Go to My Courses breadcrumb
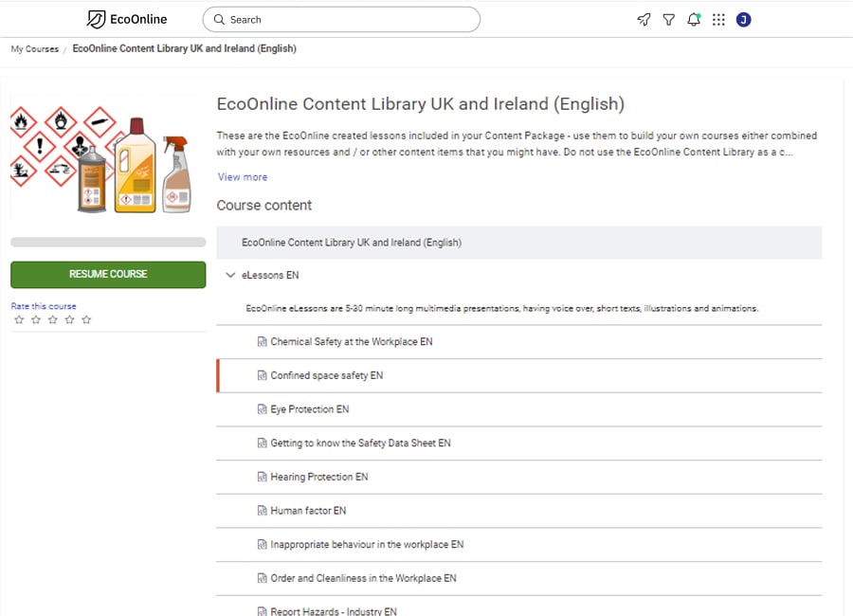 click(35, 49)
